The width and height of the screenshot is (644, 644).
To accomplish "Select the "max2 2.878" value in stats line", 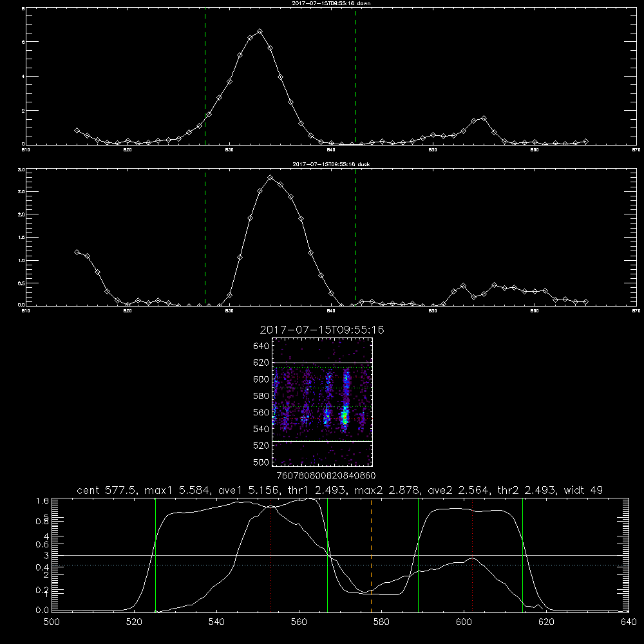I will [x=386, y=490].
